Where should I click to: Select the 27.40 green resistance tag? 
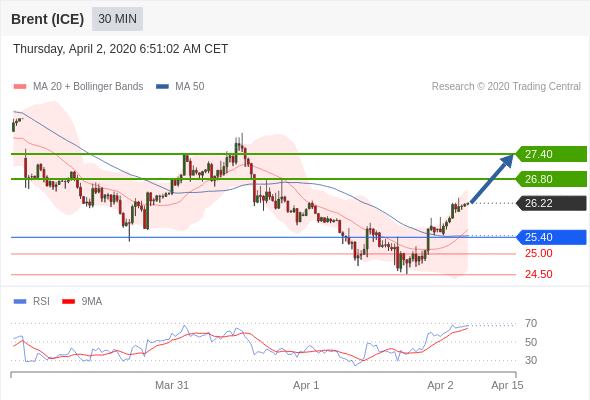point(551,154)
